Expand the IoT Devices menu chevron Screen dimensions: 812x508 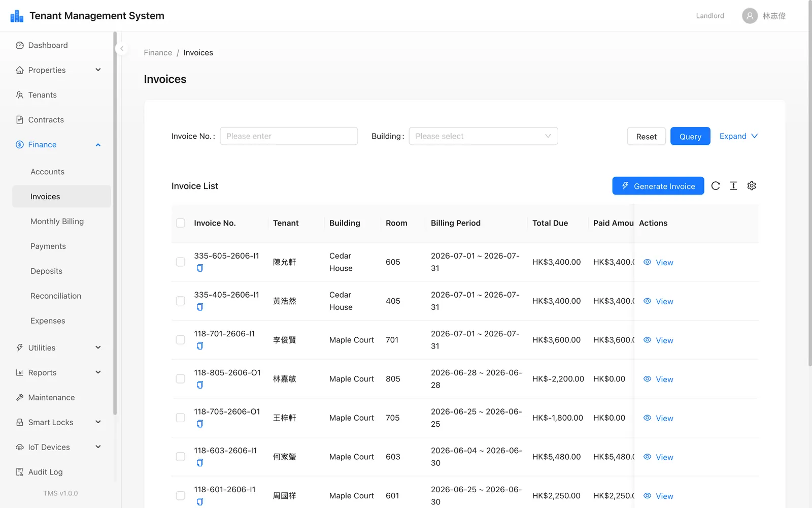(98, 447)
